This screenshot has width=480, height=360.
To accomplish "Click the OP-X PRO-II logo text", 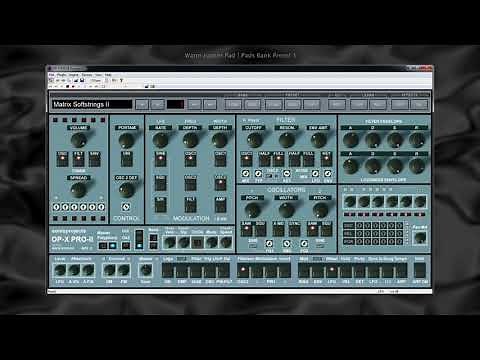I will [x=72, y=239].
